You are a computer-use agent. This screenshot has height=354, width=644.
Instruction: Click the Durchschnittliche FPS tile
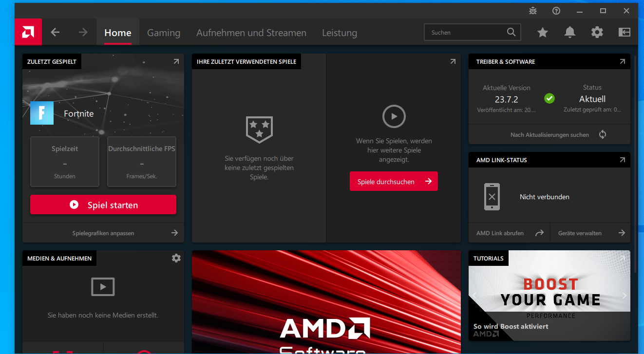tap(142, 162)
